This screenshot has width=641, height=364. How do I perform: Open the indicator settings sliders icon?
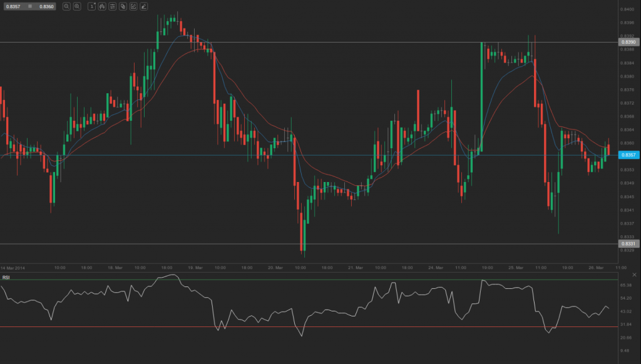tap(113, 6)
